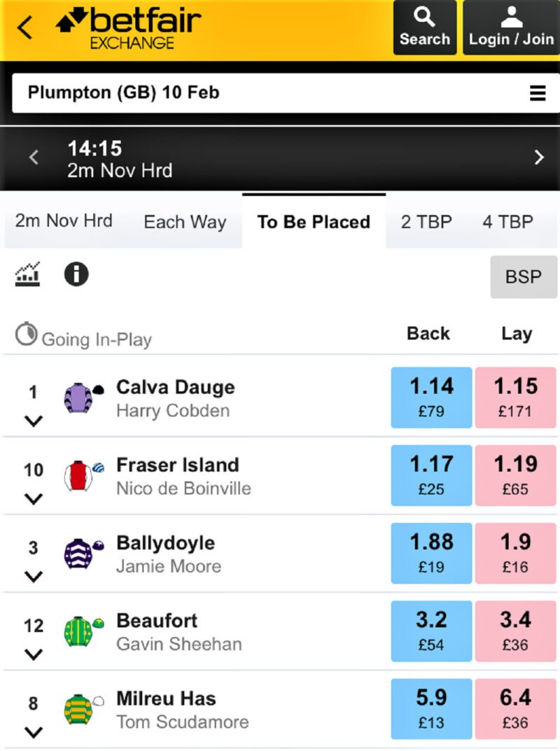Open the race card hamburger menu

tap(537, 92)
